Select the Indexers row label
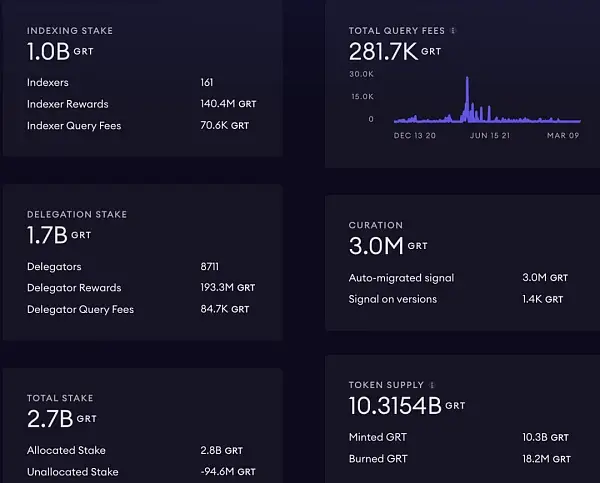This screenshot has width=600, height=483. [x=48, y=82]
